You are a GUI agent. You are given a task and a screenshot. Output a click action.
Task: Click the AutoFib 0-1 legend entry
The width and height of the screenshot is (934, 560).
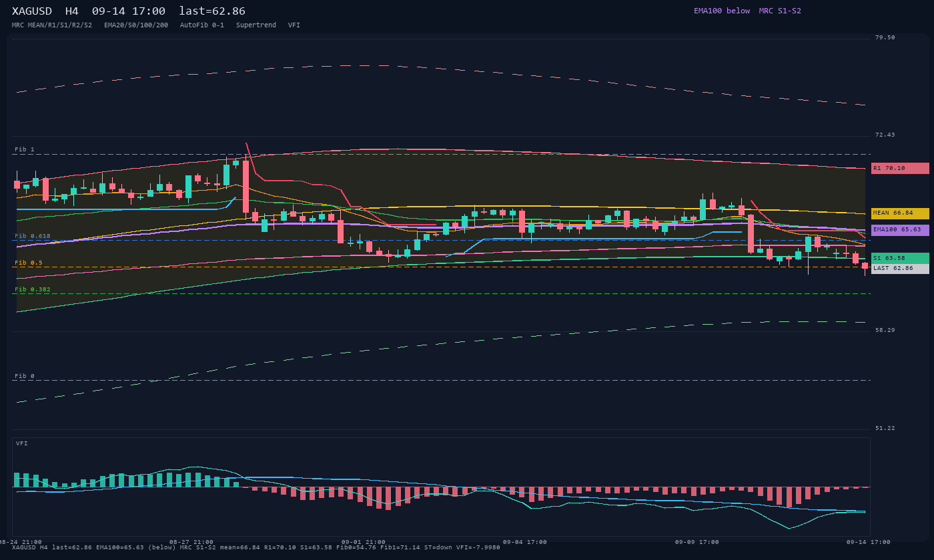[x=202, y=25]
